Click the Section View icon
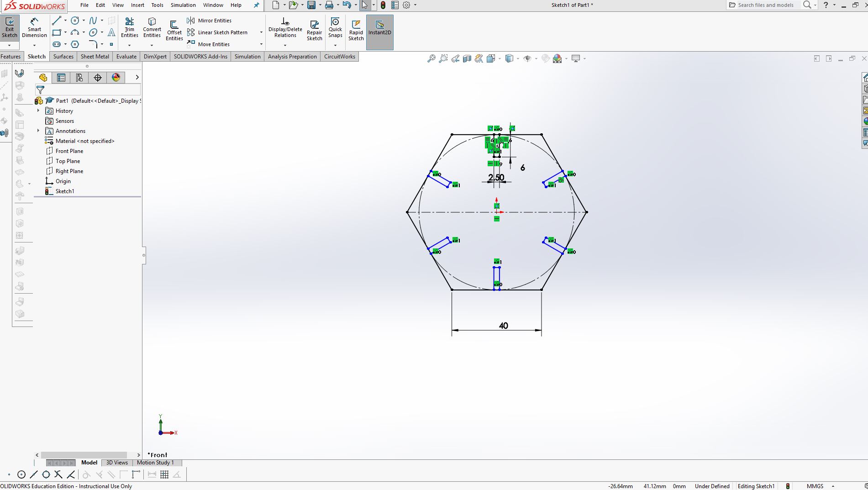This screenshot has width=868, height=490. [x=467, y=58]
